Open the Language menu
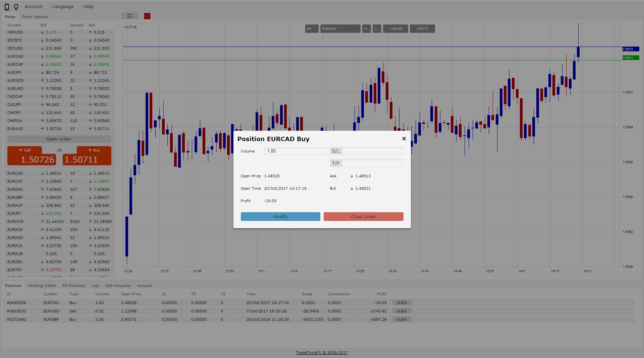This screenshot has width=644, height=358. click(x=63, y=6)
